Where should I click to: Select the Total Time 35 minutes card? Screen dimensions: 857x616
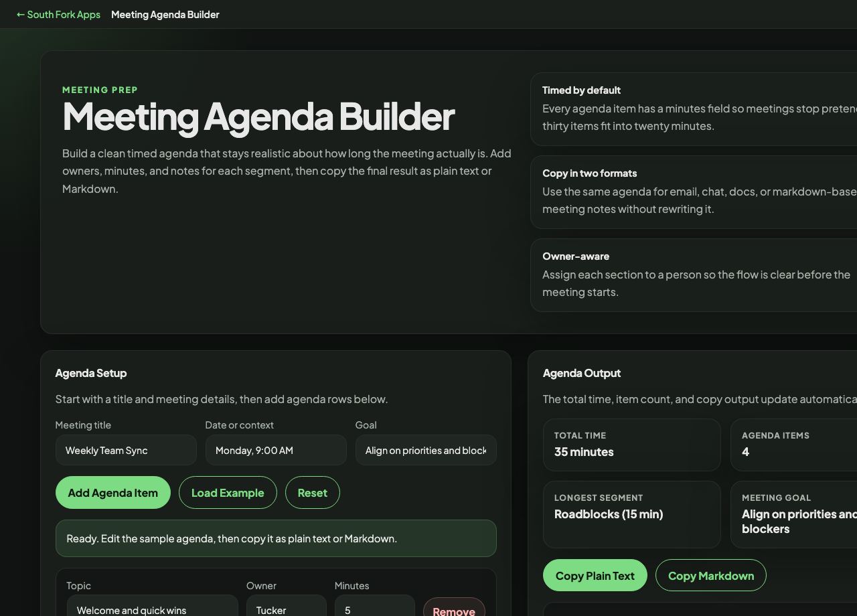point(632,445)
